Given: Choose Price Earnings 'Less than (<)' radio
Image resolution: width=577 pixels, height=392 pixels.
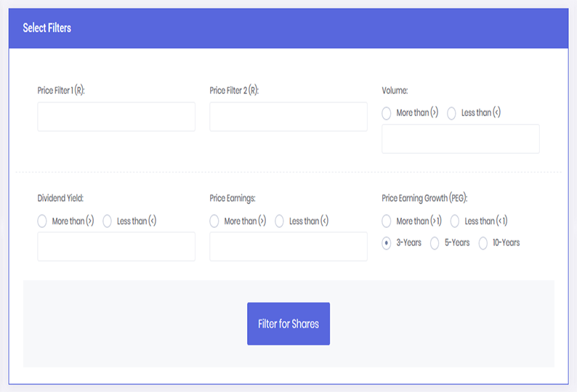Looking at the screenshot, I should pos(280,221).
